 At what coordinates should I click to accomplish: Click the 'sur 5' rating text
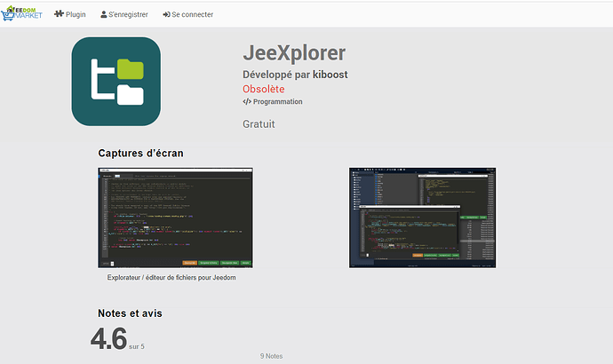pos(137,346)
